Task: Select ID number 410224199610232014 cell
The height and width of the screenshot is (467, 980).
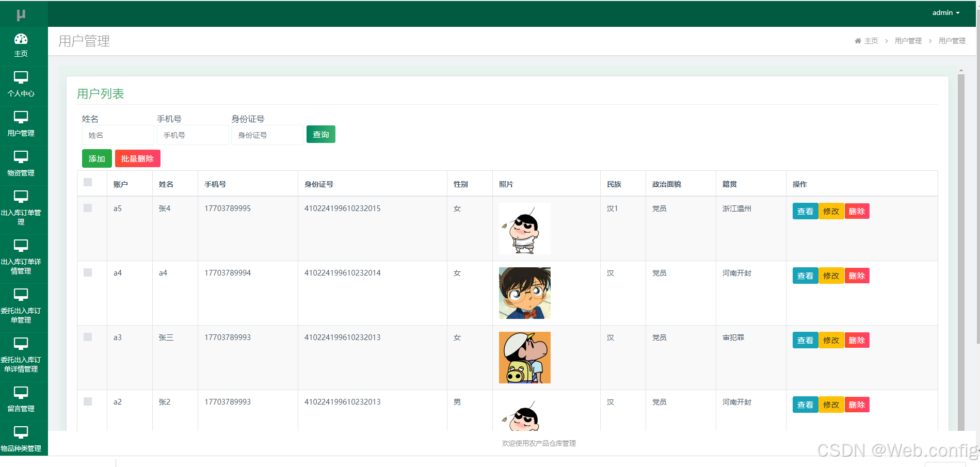Action: coord(343,273)
